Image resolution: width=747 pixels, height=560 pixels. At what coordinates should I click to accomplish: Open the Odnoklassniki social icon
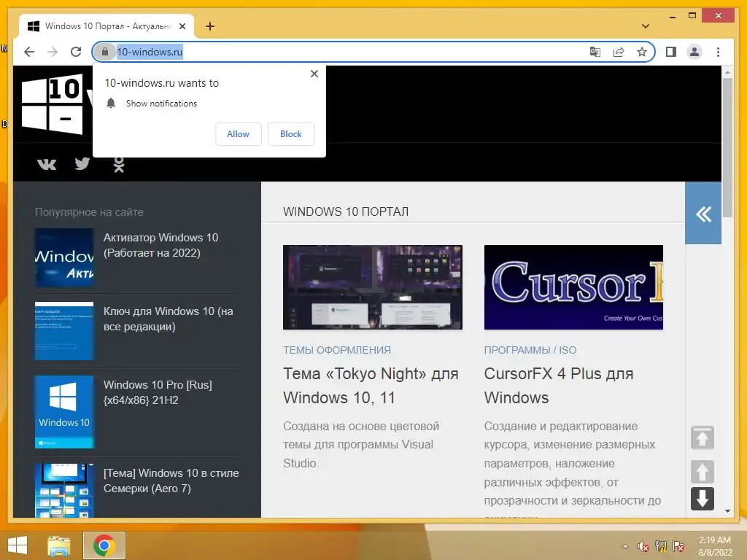click(119, 164)
